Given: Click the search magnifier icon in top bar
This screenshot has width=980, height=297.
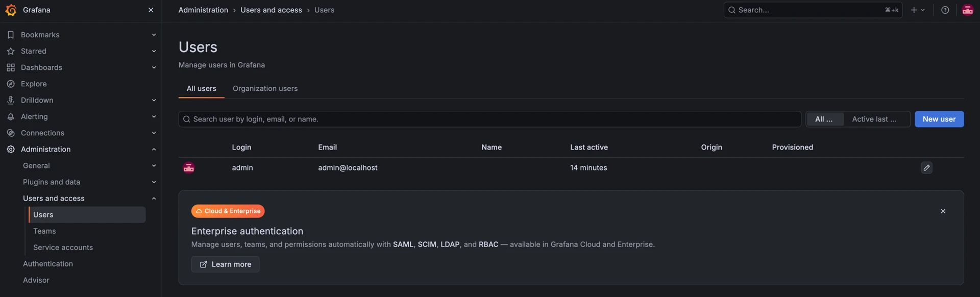Looking at the screenshot, I should pos(732,10).
